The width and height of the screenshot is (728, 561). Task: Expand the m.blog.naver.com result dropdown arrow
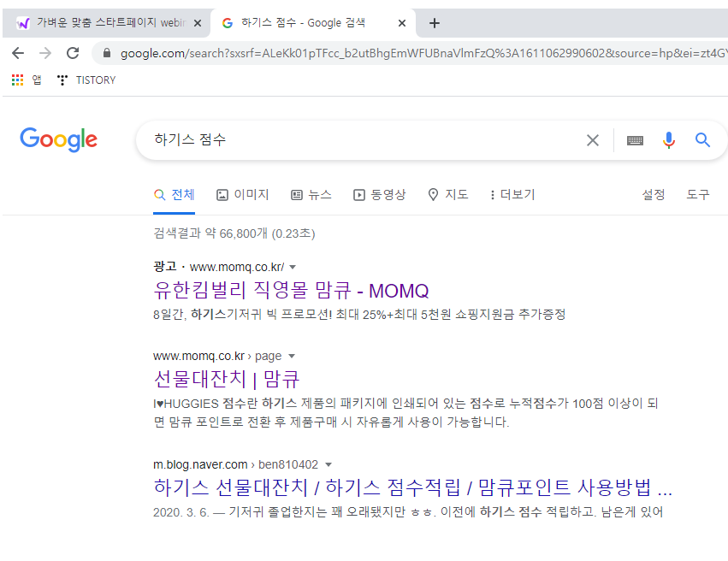click(328, 465)
